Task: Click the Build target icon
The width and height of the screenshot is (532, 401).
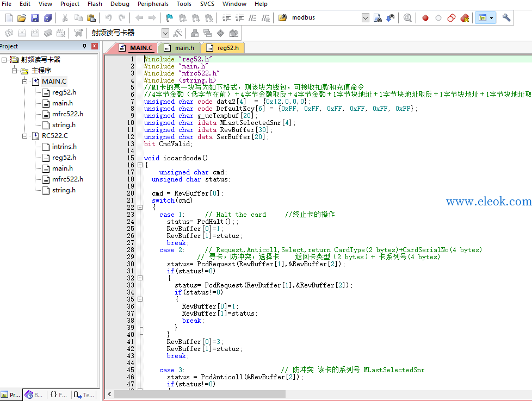Action: pyautogui.click(x=22, y=33)
